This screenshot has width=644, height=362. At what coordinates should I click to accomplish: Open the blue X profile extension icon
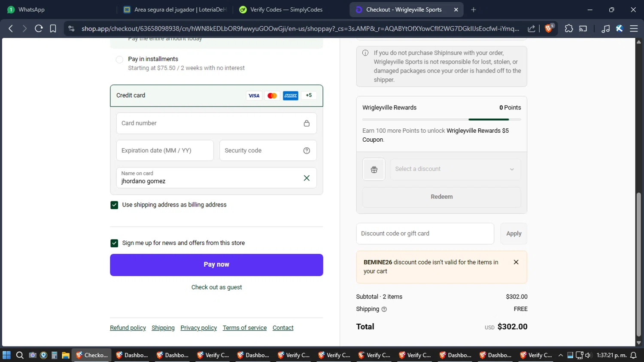(x=619, y=28)
